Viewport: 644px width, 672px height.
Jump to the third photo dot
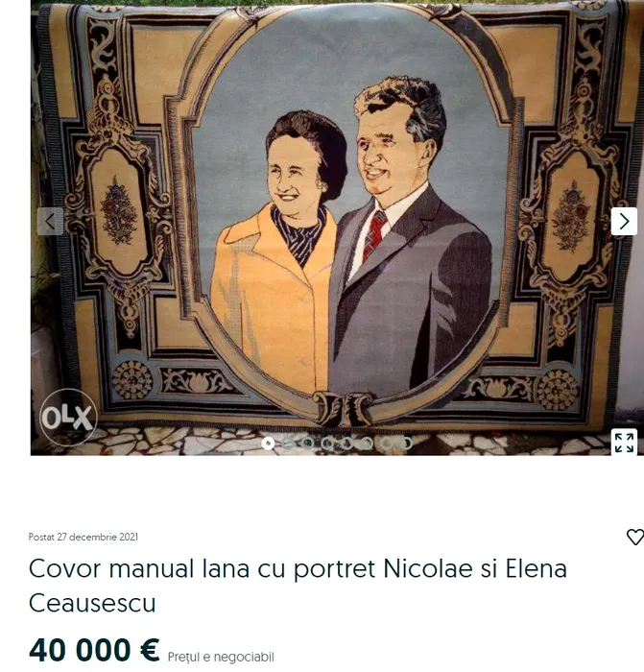click(x=308, y=444)
